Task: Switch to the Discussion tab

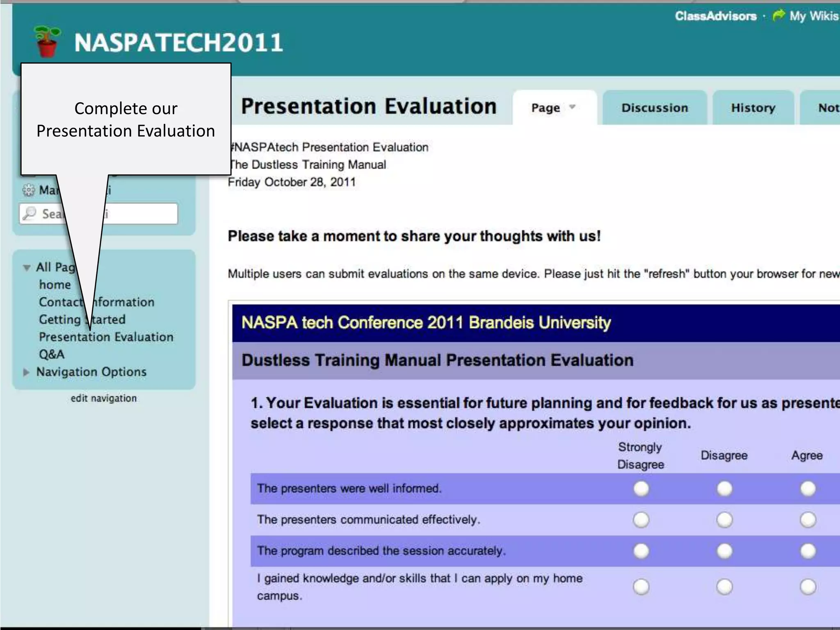Action: pyautogui.click(x=655, y=107)
